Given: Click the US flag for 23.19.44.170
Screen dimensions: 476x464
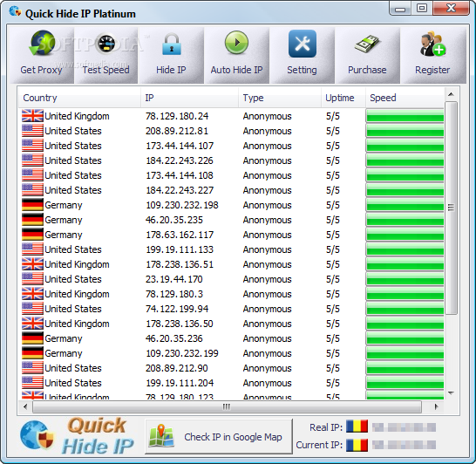Looking at the screenshot, I should click(32, 279).
